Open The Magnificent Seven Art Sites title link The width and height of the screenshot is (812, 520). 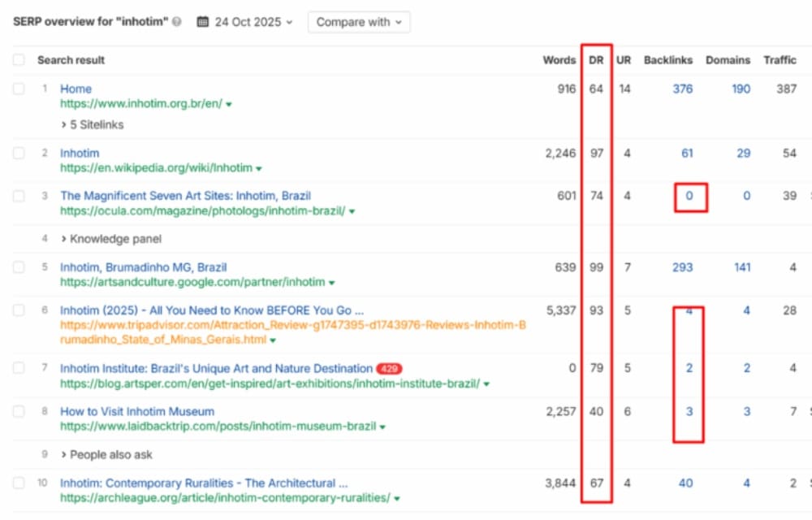coord(185,197)
